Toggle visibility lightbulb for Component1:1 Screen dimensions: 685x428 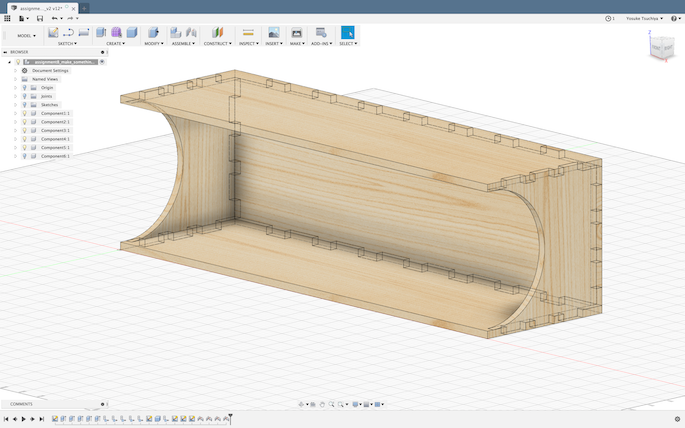(x=25, y=114)
